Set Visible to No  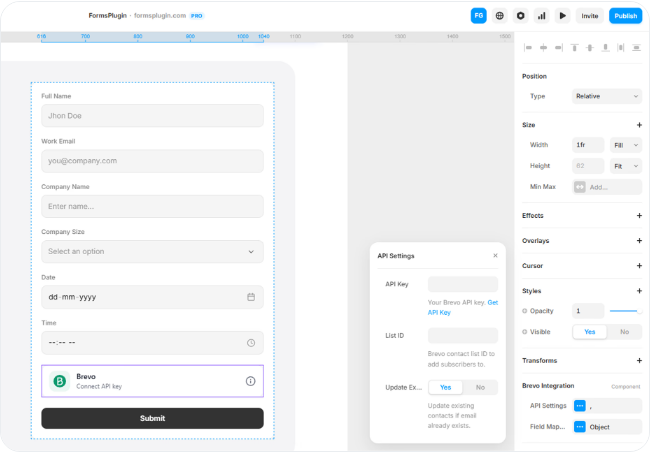(624, 332)
